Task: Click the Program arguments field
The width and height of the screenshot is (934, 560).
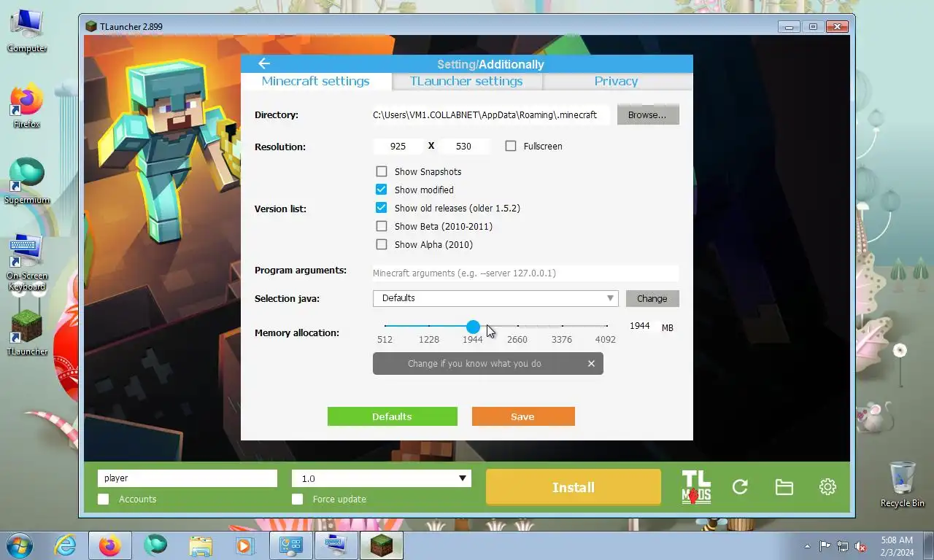Action: [525, 273]
